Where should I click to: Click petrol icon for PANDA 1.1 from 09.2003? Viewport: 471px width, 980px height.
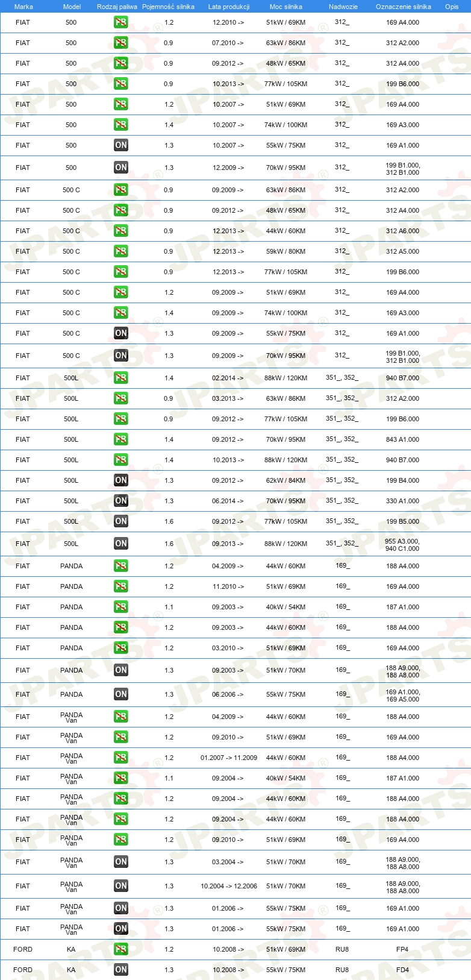coord(121,607)
